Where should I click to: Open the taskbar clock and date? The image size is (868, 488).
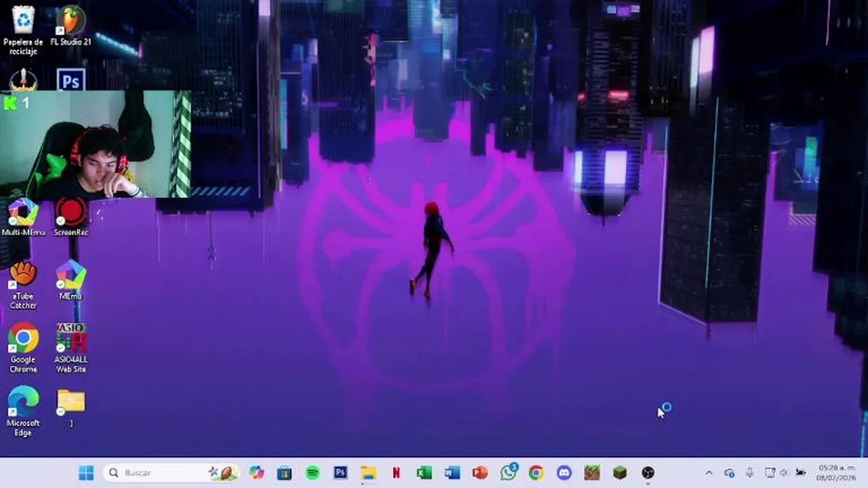coord(836,473)
